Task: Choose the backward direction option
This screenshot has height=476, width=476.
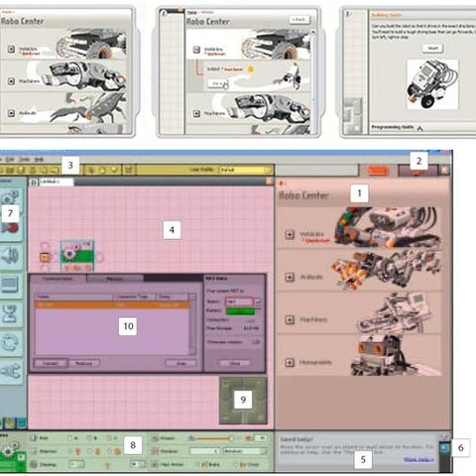Action: tap(97, 451)
